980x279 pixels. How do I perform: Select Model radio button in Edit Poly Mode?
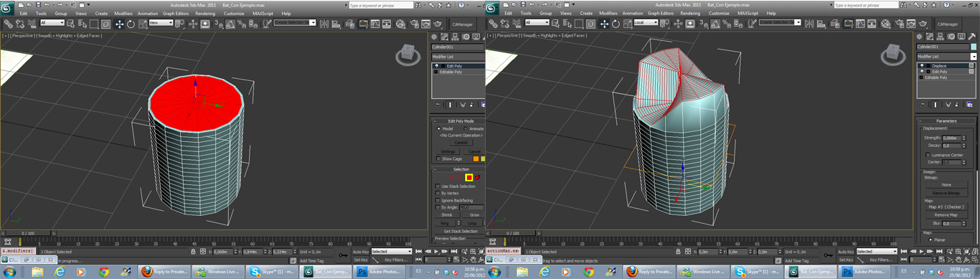(439, 128)
